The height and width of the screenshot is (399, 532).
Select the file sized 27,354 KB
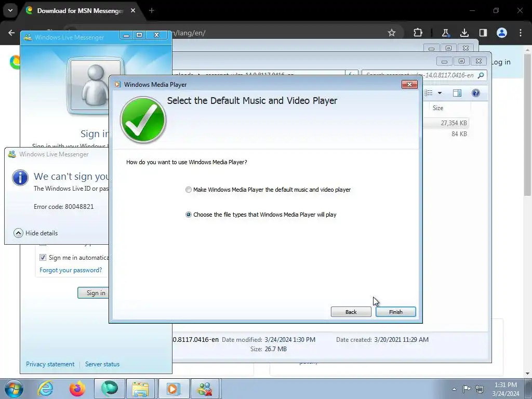[x=454, y=123]
